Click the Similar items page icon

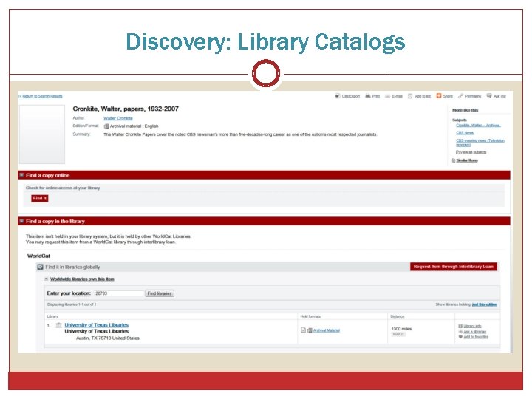454,160
